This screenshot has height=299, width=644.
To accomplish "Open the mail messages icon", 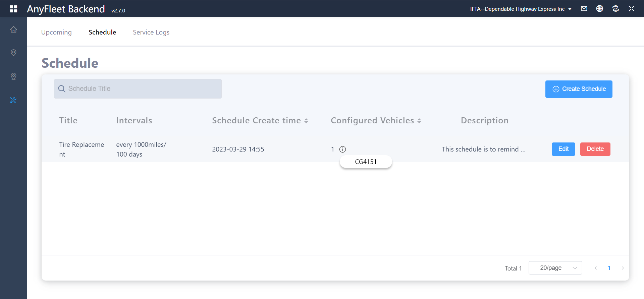I will pyautogui.click(x=584, y=9).
